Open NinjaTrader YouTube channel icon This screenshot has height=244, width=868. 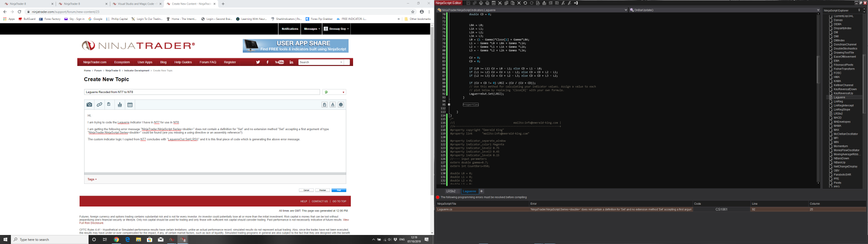coord(279,62)
